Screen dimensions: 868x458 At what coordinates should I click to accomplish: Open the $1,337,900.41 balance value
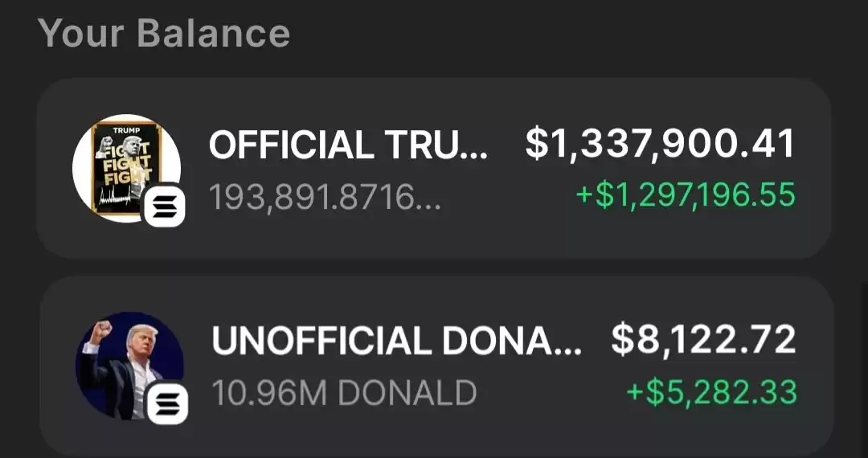click(661, 145)
